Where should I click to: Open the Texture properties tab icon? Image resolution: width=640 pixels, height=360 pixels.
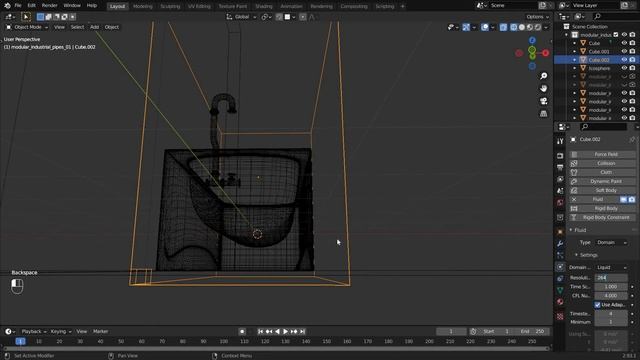click(560, 316)
